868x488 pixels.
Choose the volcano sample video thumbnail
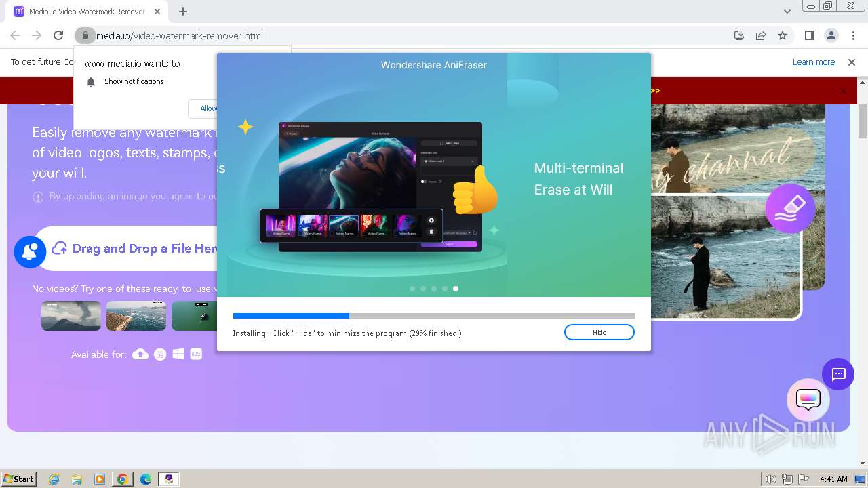tap(71, 316)
